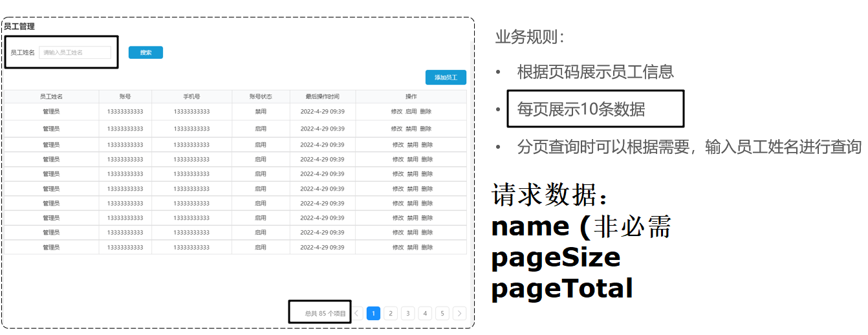
Task: Click the 根据页码展示员工信息 rule text
Action: tap(596, 72)
